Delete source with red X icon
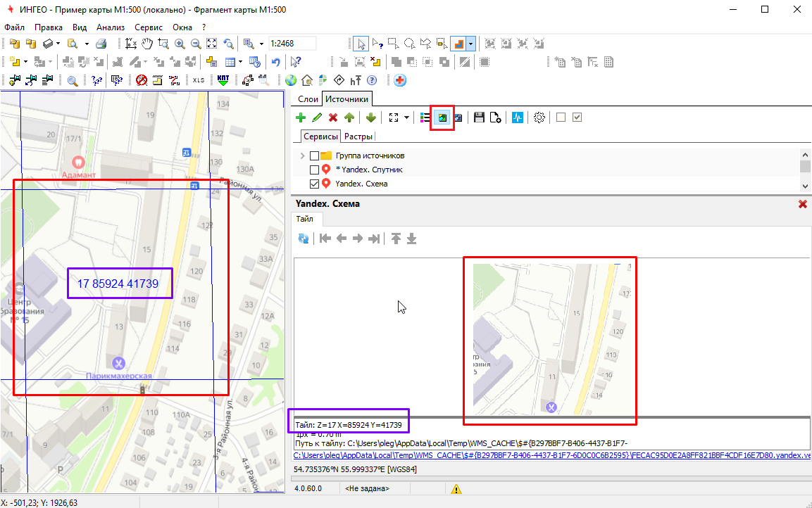 click(333, 118)
